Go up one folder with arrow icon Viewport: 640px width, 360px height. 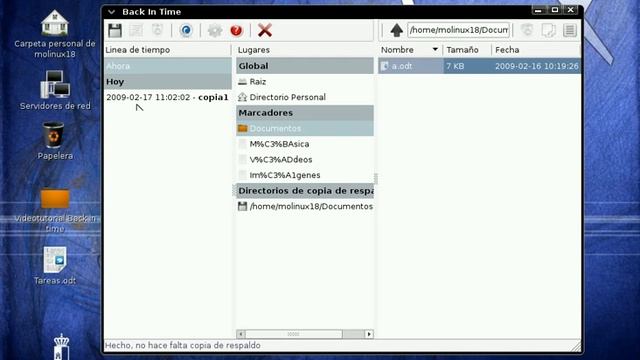pos(396,30)
